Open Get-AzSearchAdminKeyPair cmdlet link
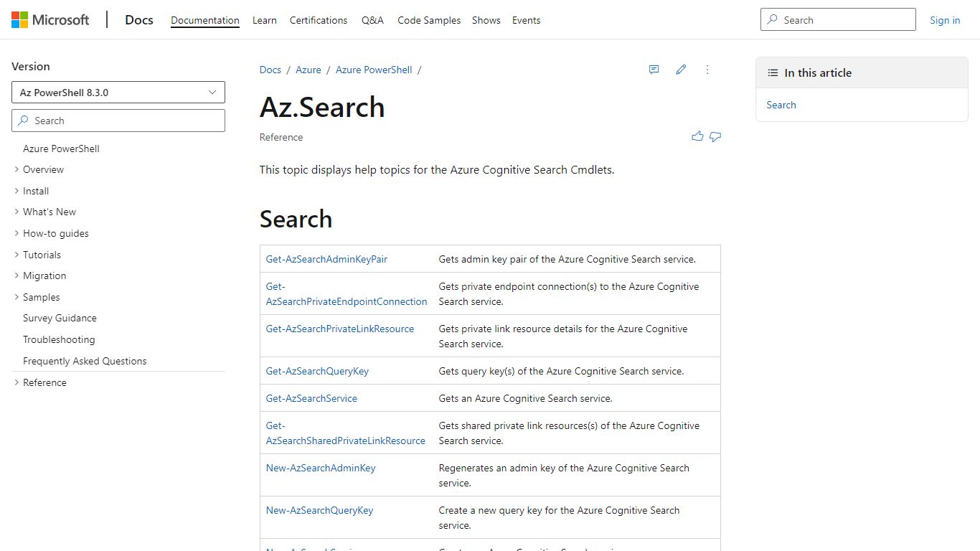Screen dimensions: 980x551 click(x=326, y=259)
